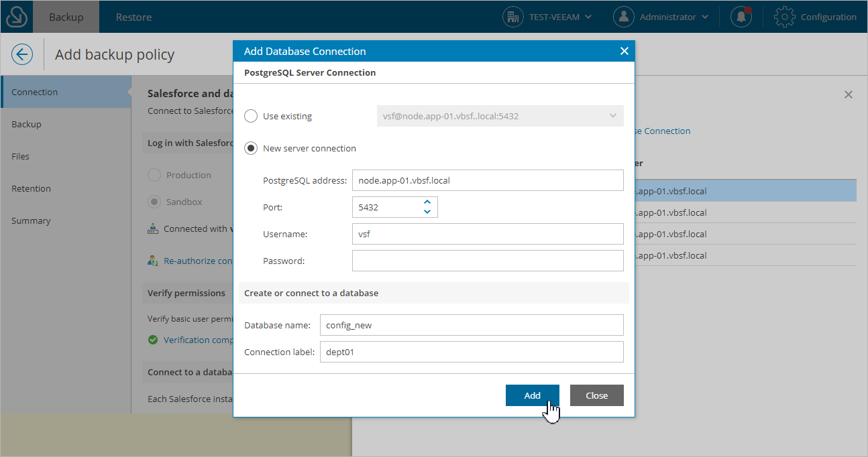Go to the Summary wizard step
Image resolution: width=868 pixels, height=457 pixels.
[66, 220]
